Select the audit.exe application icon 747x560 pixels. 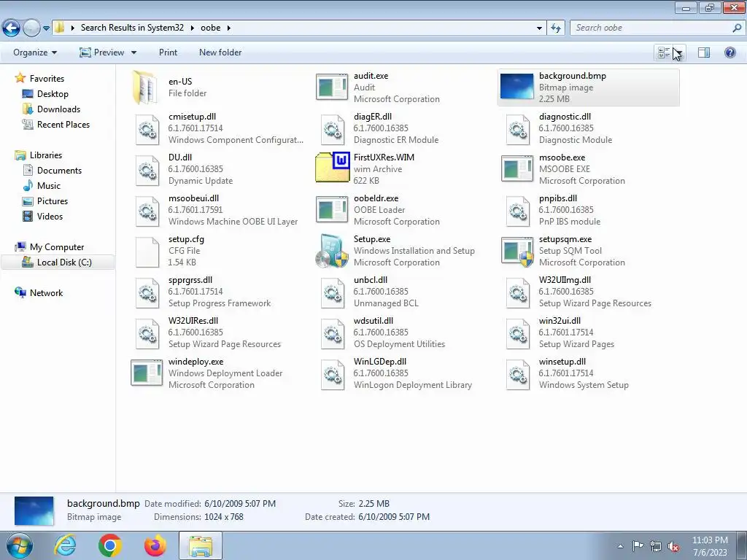coord(332,87)
